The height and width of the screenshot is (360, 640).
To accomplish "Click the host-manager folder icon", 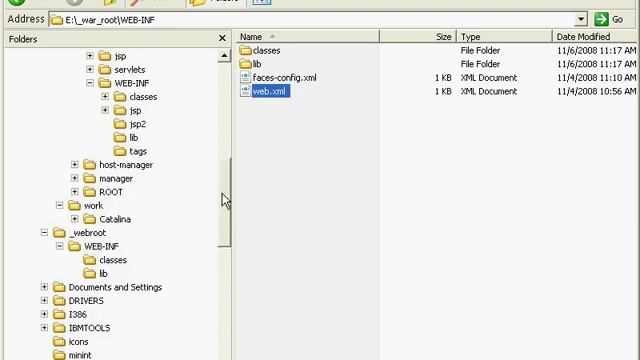I will click(89, 165).
